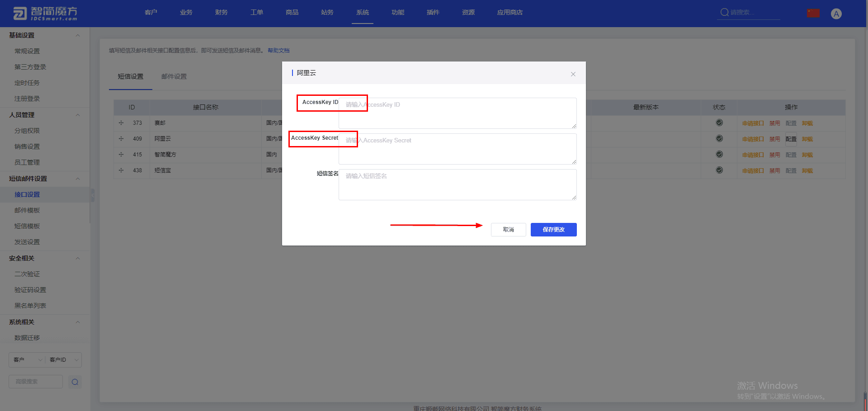
Task: Click the status check icon for 智简魔方 row
Action: point(719,154)
